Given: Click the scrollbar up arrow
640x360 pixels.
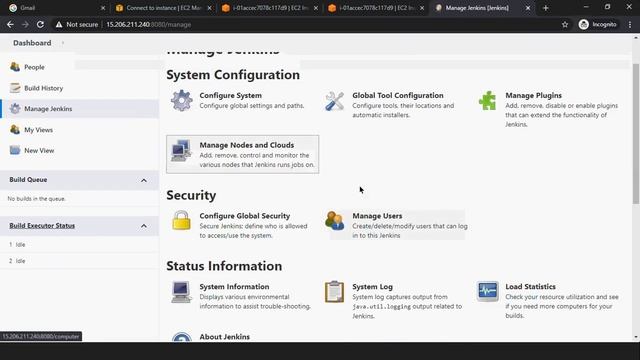Looking at the screenshot, I should pos(636,38).
